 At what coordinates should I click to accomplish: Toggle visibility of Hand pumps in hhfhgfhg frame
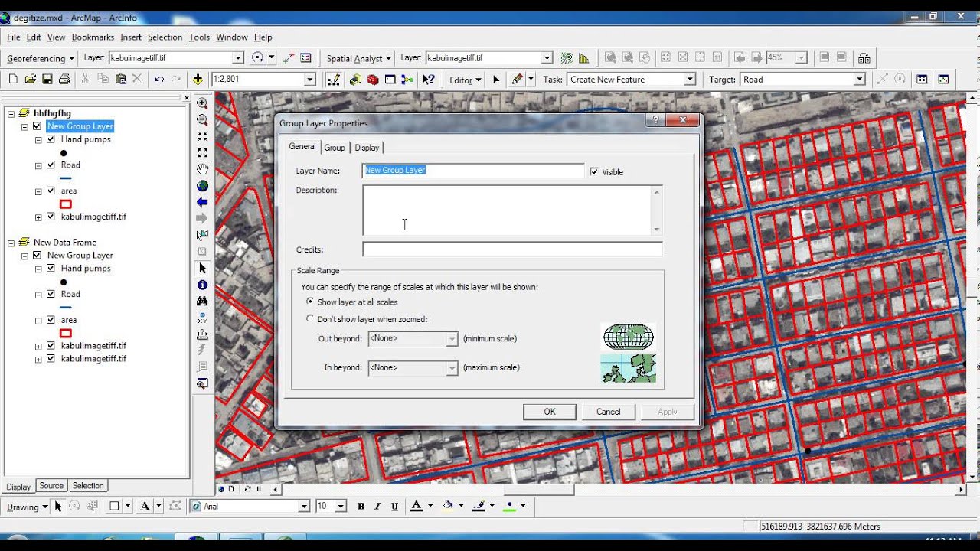pos(51,139)
